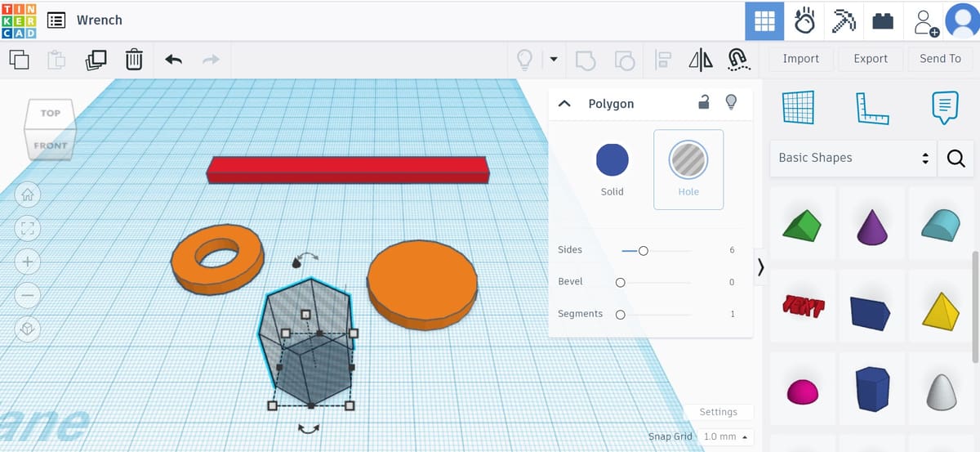The height and width of the screenshot is (452, 980).
Task: Switch to orthographic view cube icon
Action: coord(28,329)
